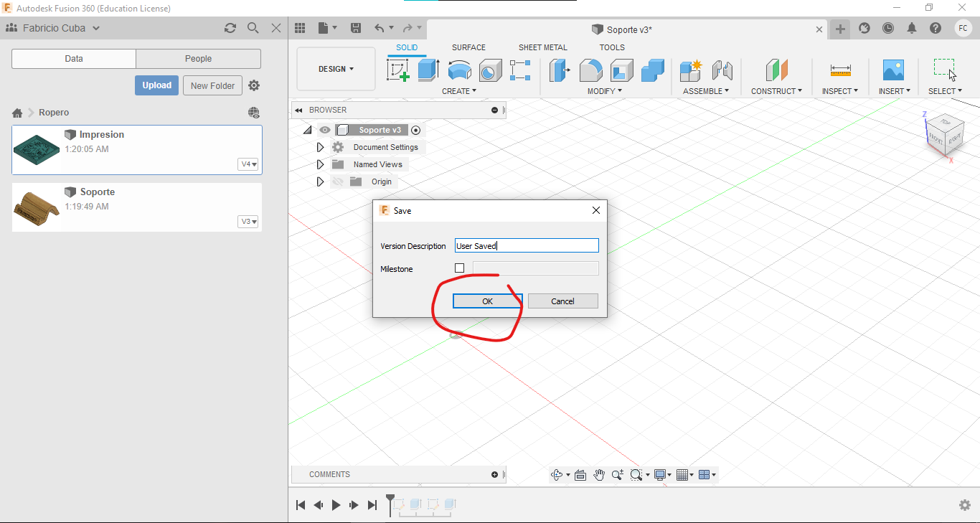This screenshot has height=523, width=980.
Task: Open the Soporte design thumbnail
Action: point(37,207)
